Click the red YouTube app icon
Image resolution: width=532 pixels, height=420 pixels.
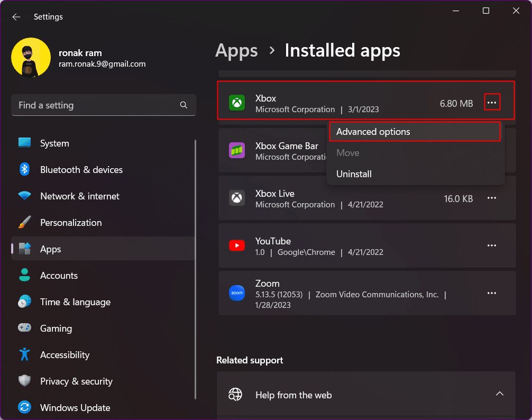pyautogui.click(x=237, y=245)
